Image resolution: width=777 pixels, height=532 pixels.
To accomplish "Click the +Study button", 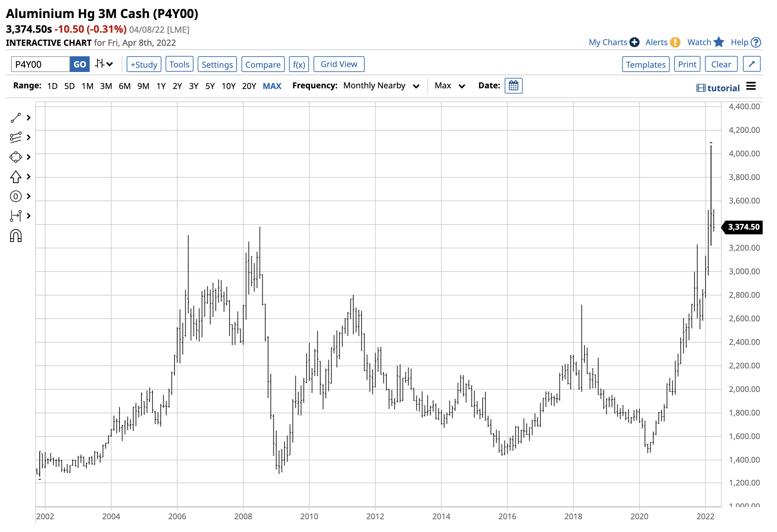I will 144,64.
